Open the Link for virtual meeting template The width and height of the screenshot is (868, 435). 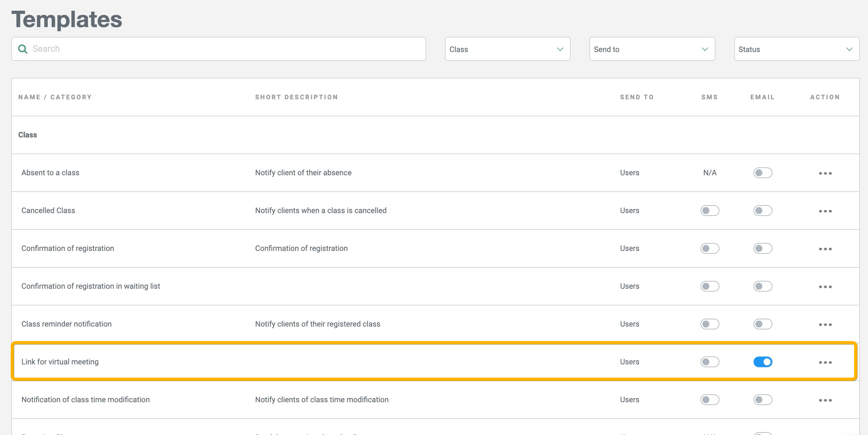[60, 362]
